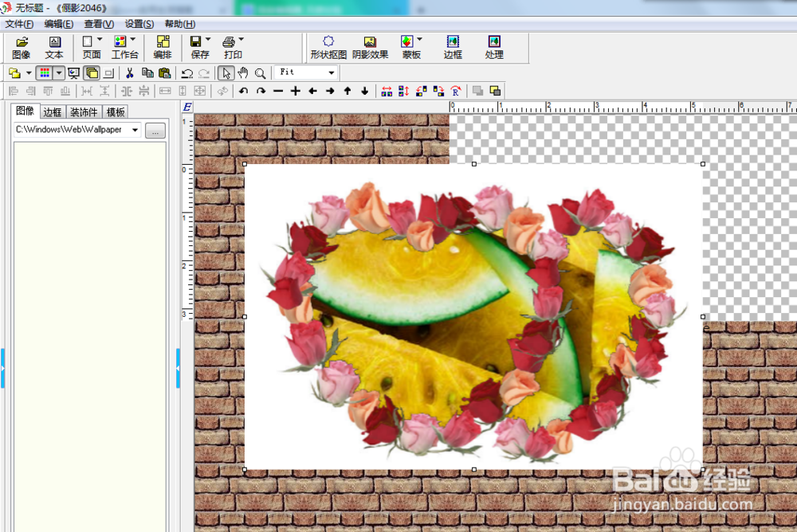Viewport: 797px width, 532px height.
Task: Open the 文件(F) menu
Action: tap(19, 24)
